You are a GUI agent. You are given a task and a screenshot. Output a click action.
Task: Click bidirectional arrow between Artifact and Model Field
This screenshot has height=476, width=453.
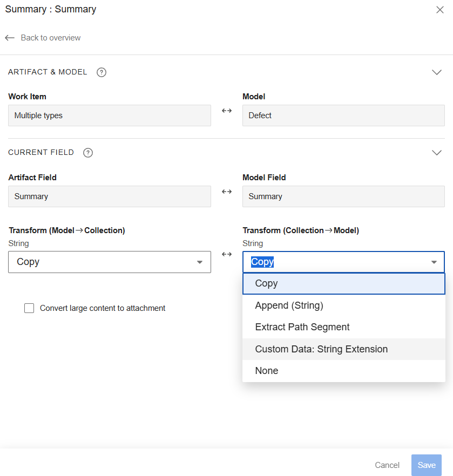click(227, 192)
